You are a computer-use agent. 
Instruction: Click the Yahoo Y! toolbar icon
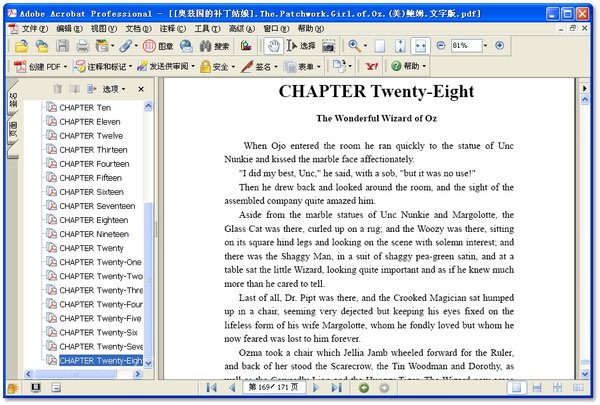click(x=371, y=66)
